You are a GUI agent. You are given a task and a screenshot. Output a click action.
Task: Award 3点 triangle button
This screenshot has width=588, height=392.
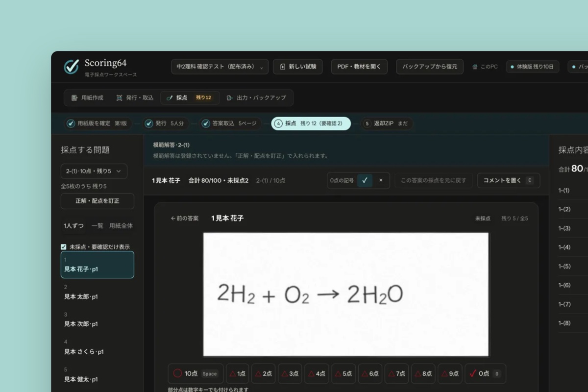(x=290, y=373)
